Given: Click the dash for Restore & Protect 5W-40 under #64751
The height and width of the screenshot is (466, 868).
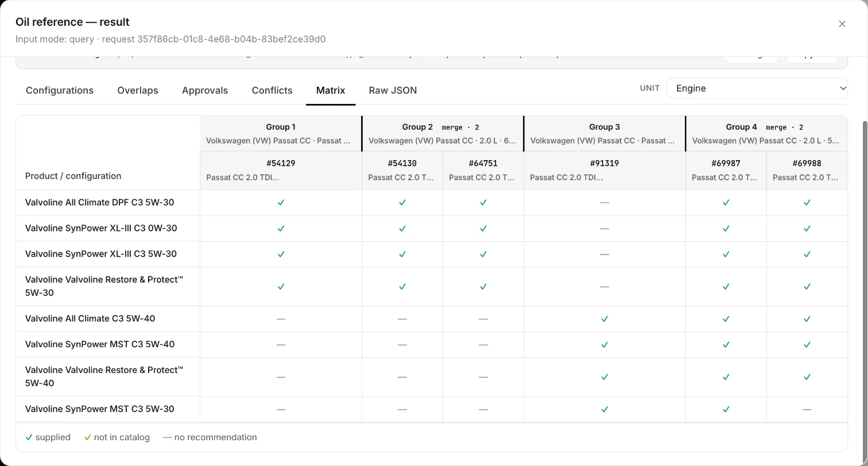Looking at the screenshot, I should coord(483,377).
